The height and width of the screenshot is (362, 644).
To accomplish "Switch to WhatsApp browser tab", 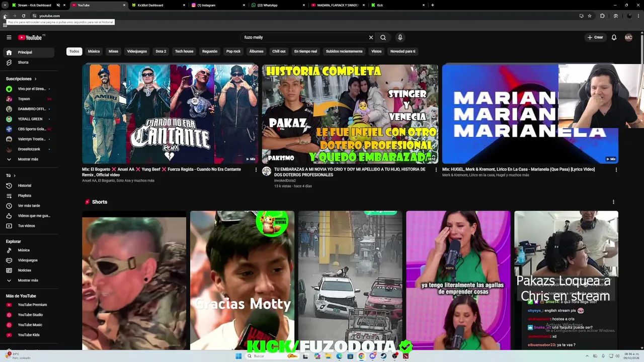I will (278, 5).
